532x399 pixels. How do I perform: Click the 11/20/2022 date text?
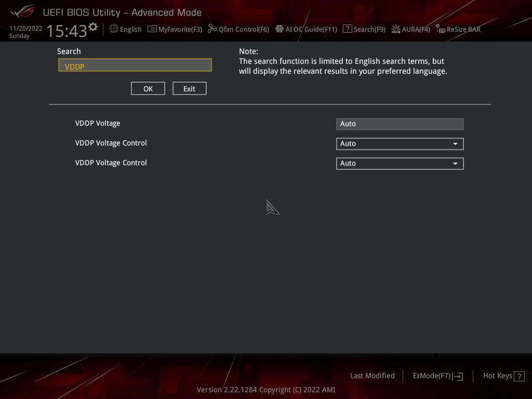coord(26,29)
